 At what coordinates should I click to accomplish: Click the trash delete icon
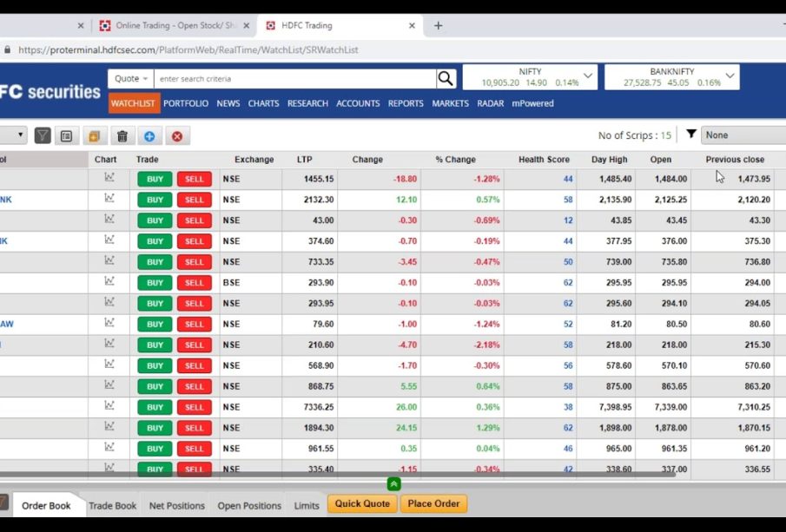(122, 135)
